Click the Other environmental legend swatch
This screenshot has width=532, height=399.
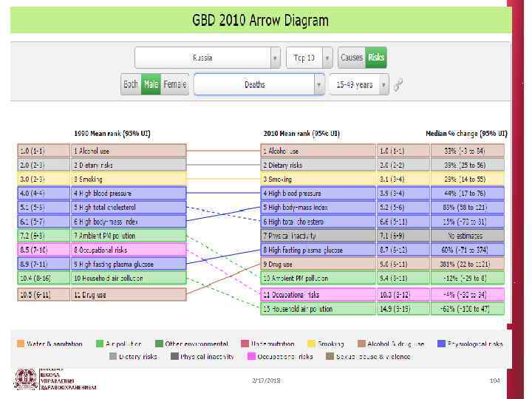(x=159, y=344)
